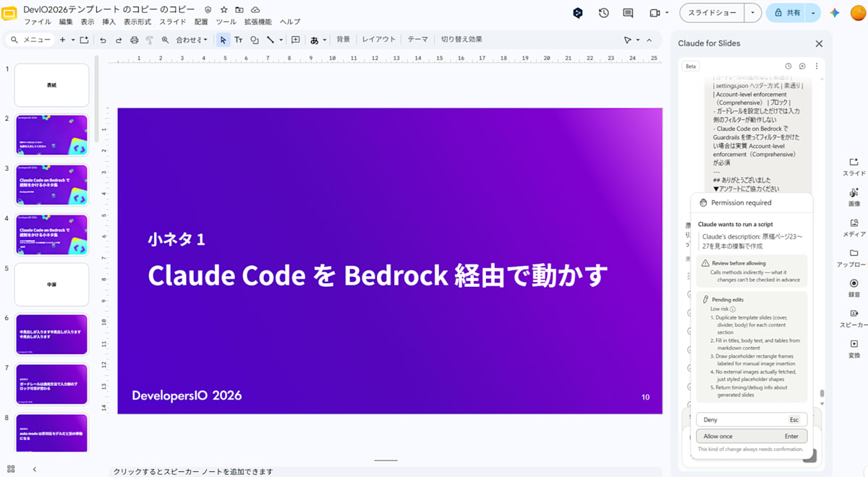Click the print icon
The width and height of the screenshot is (868, 477).
pos(135,40)
